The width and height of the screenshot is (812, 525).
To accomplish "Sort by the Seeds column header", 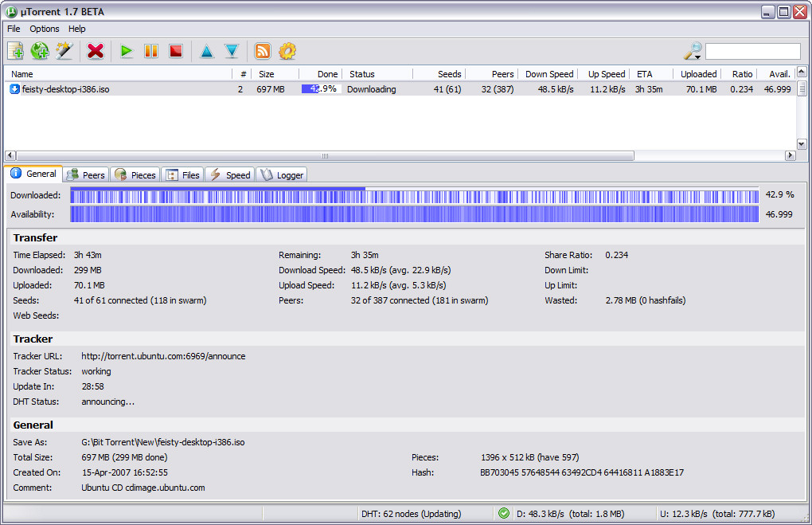I will [439, 74].
